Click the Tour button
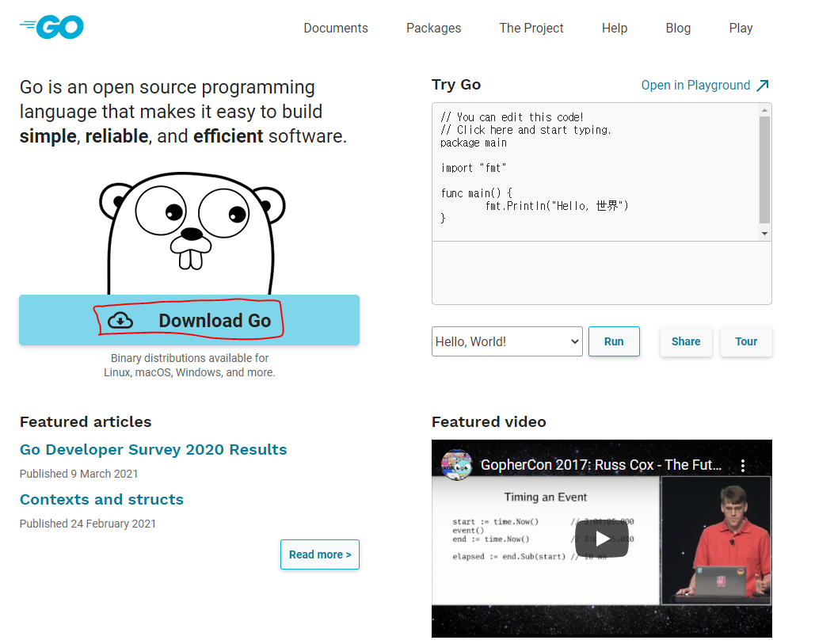This screenshot has width=815, height=644. tap(746, 341)
